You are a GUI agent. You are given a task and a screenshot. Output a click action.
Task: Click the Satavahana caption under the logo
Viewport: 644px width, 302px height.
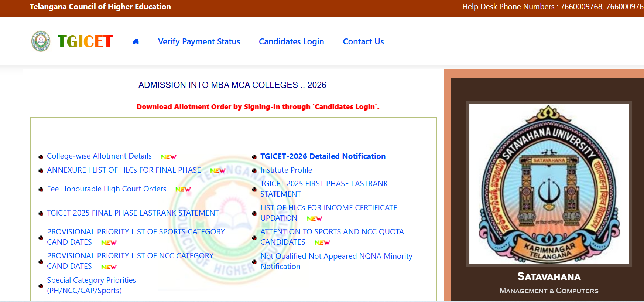click(x=549, y=276)
